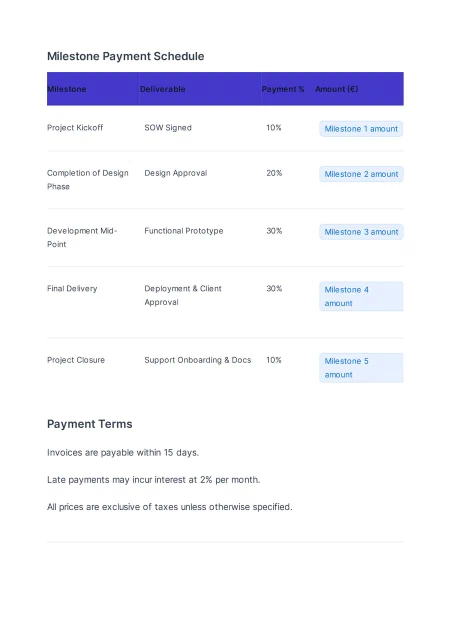This screenshot has width=450, height=636.
Task: Select the Deliverable column header
Action: click(162, 89)
